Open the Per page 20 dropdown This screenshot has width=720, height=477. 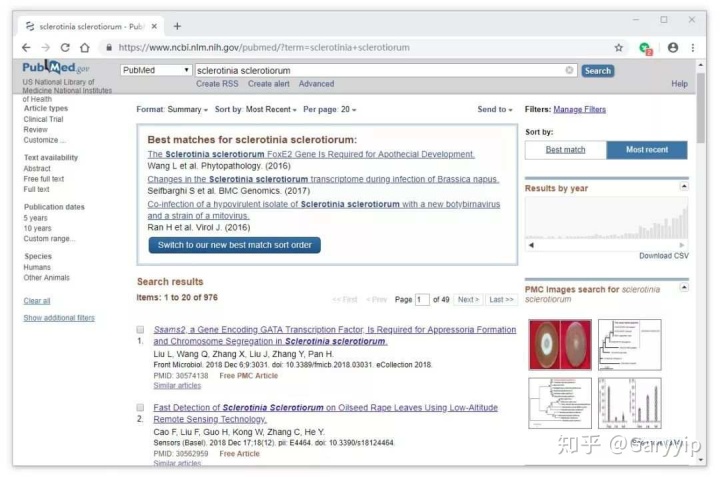tap(329, 110)
